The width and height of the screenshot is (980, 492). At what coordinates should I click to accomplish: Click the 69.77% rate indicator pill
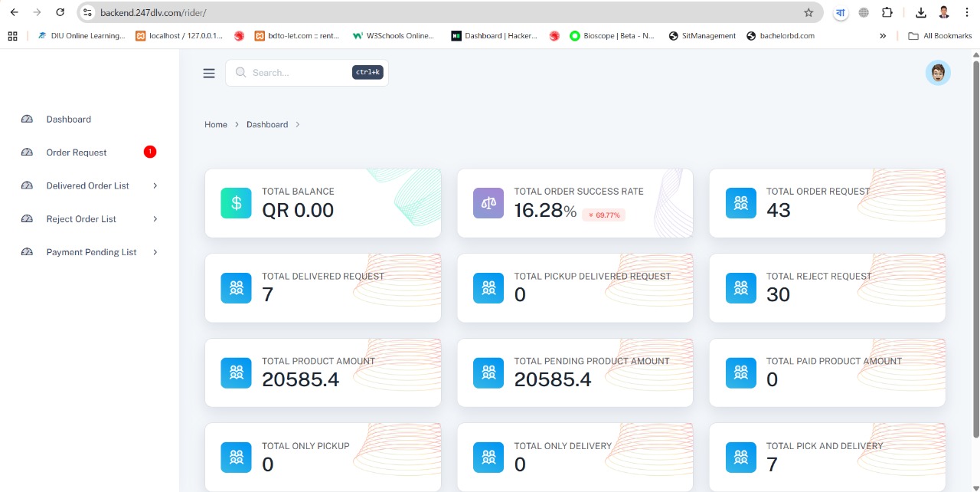click(604, 215)
